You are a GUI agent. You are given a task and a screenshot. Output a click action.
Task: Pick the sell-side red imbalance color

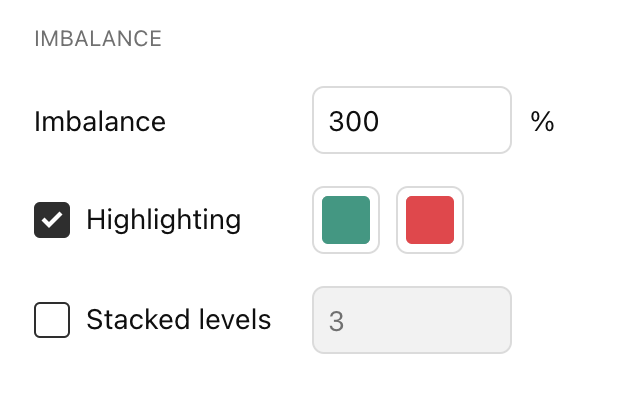tap(430, 220)
